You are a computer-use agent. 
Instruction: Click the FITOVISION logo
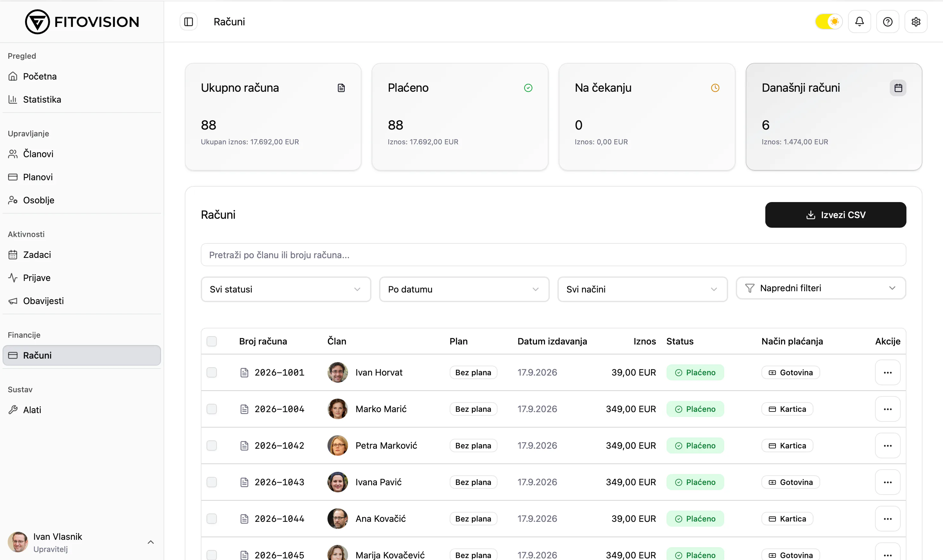tap(82, 21)
